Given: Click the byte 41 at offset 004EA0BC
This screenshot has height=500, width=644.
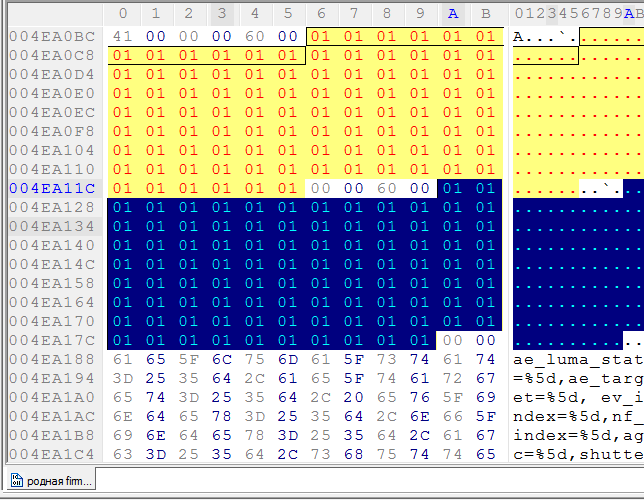Looking at the screenshot, I should click(x=123, y=36).
